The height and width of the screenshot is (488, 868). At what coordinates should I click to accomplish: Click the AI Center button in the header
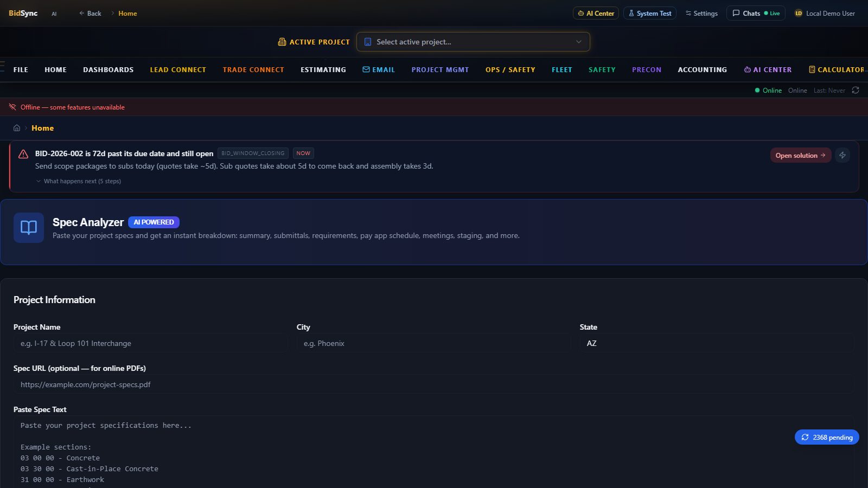coord(596,13)
